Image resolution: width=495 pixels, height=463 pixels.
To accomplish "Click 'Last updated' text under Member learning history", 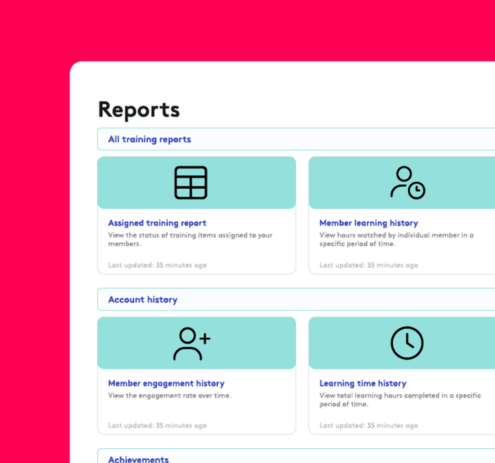I will click(369, 265).
